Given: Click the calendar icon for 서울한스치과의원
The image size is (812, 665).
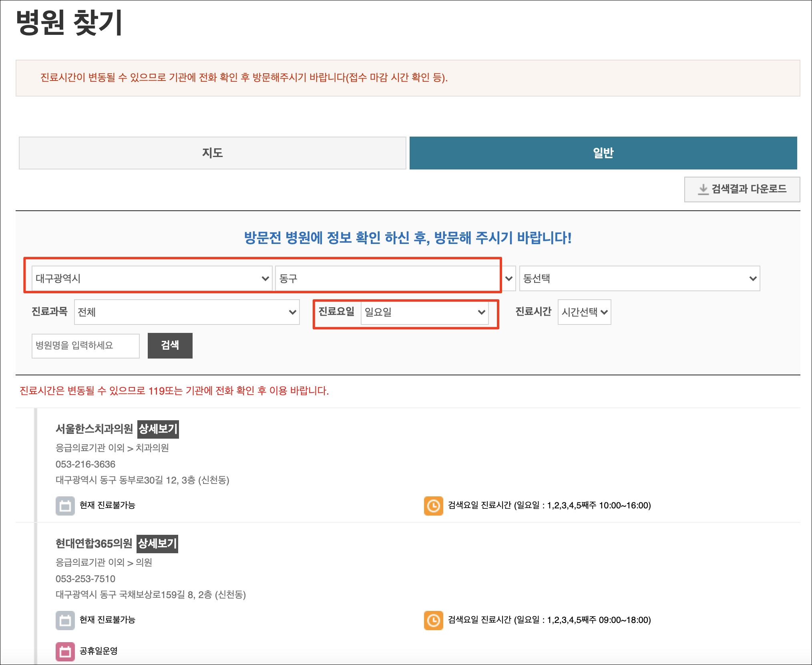Looking at the screenshot, I should [65, 506].
